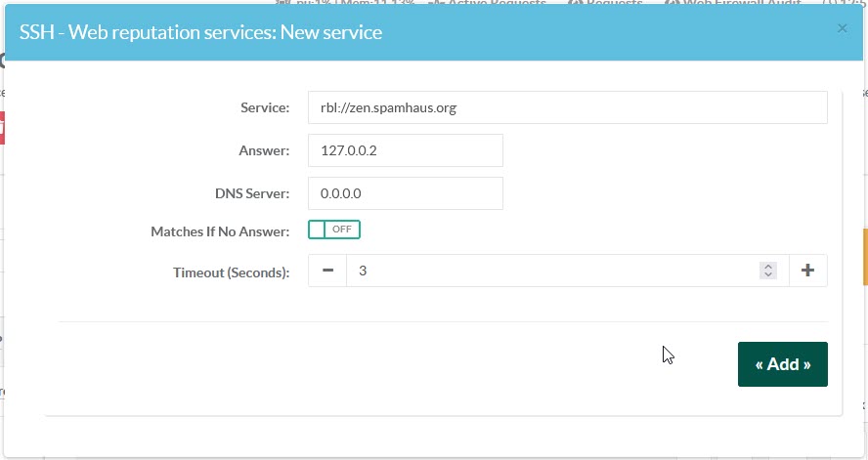
Task: Open Web Firewall Audit in top bar
Action: [x=733, y=3]
